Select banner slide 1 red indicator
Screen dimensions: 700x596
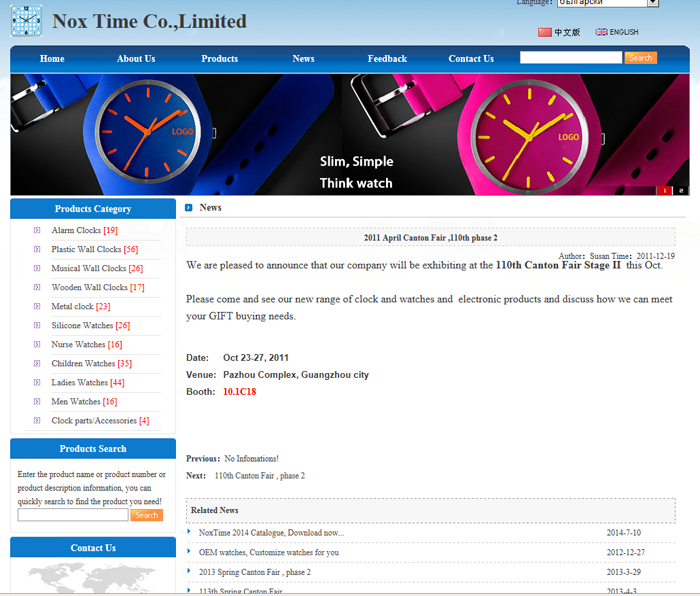tap(664, 191)
